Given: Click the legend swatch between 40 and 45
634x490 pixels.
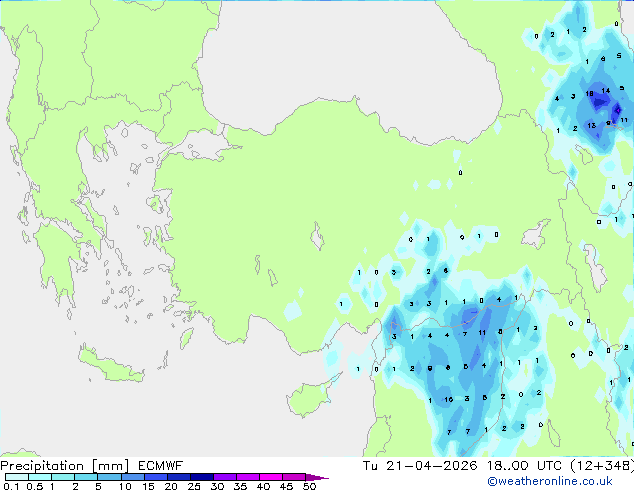Looking at the screenshot, I should click(x=271, y=477).
